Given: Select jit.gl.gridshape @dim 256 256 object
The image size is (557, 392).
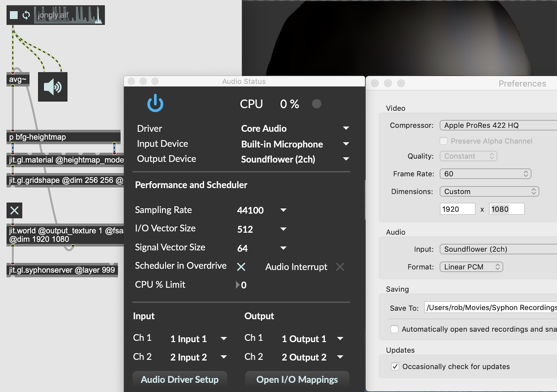Looking at the screenshot, I should point(65,180).
